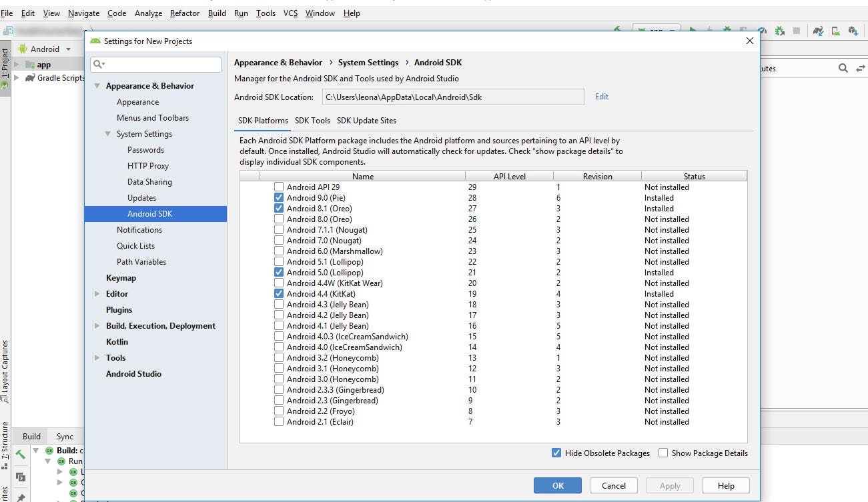
Task: Click the API Level column header
Action: [x=509, y=177]
